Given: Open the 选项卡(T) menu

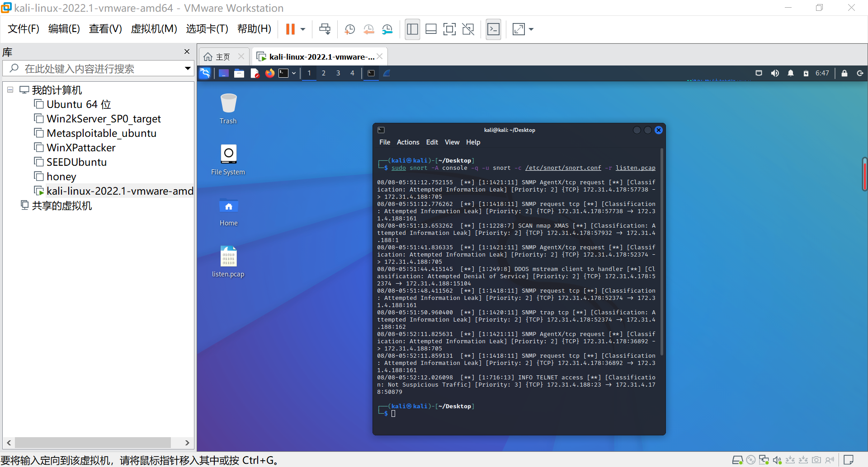Looking at the screenshot, I should 207,29.
